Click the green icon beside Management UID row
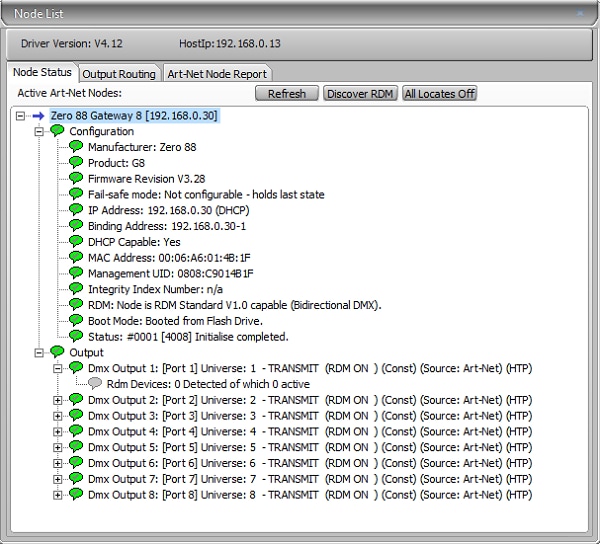This screenshot has width=600, height=544. [x=76, y=273]
